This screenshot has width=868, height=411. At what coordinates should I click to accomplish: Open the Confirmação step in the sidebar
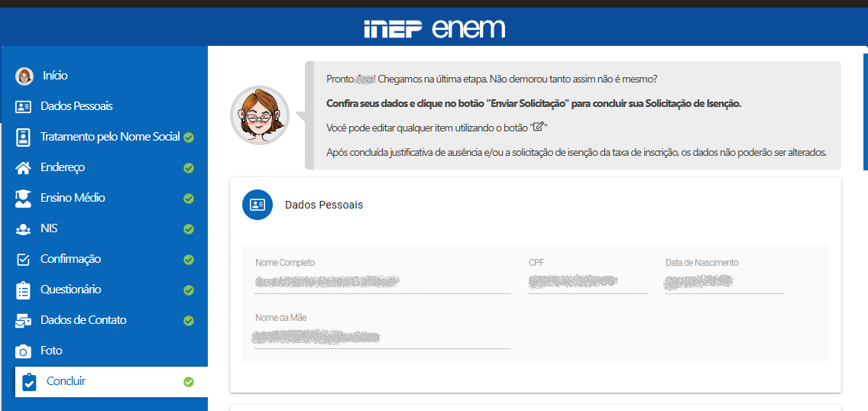pyautogui.click(x=70, y=259)
